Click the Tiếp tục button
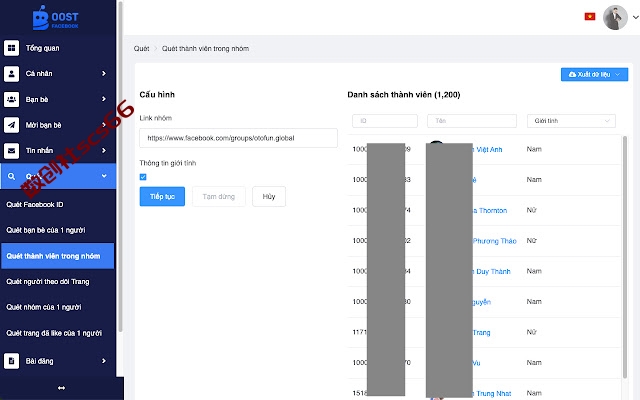 162,196
